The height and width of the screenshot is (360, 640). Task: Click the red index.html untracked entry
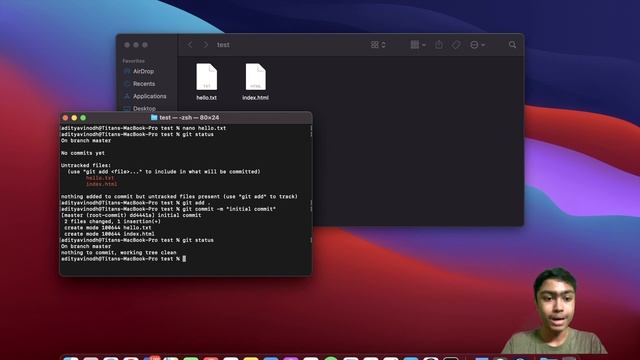click(102, 184)
